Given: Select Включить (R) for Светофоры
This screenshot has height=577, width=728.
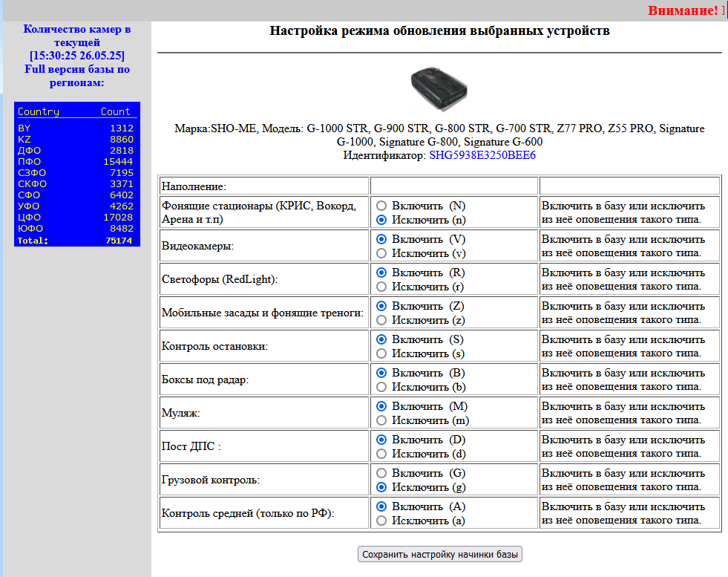Looking at the screenshot, I should point(381,273).
